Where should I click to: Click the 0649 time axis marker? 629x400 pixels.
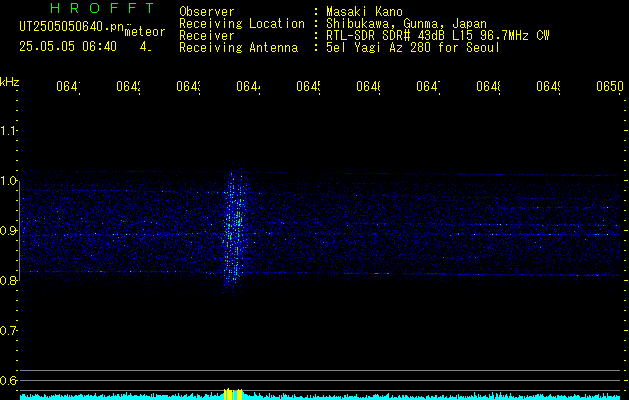coord(548,87)
